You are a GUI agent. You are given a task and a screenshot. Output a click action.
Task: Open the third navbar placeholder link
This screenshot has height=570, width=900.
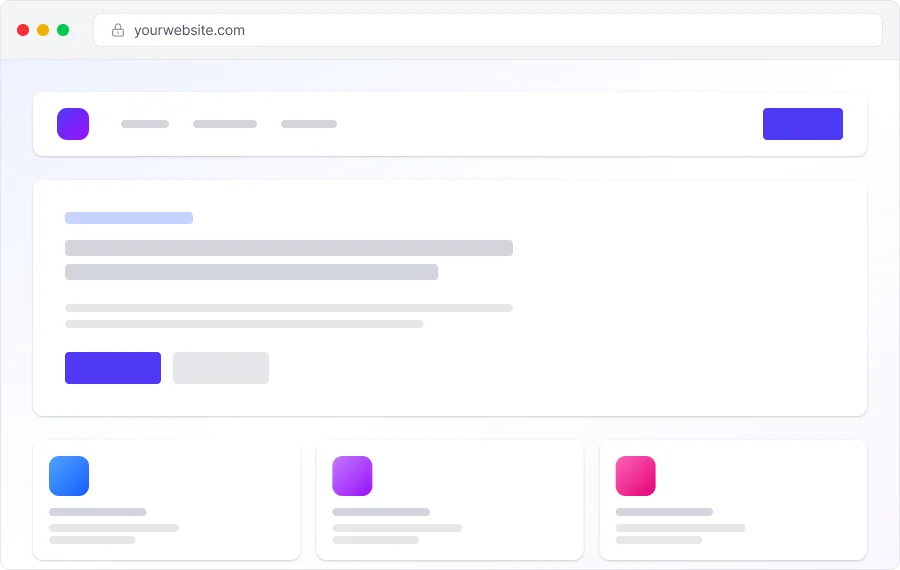pyautogui.click(x=309, y=124)
